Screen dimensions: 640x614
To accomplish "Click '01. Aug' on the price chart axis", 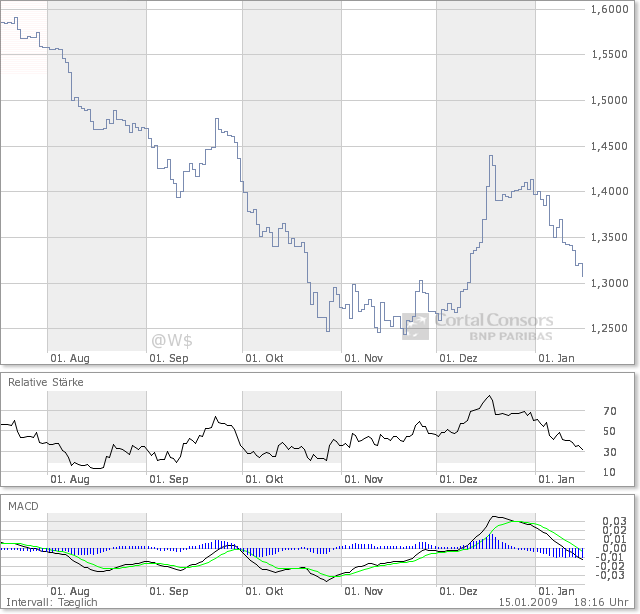I will pos(70,358).
